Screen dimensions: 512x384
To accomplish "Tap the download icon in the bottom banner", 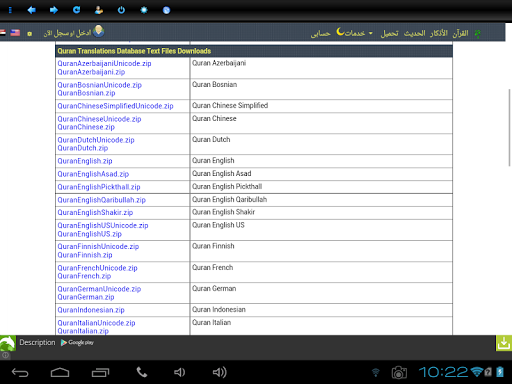I will [x=504, y=343].
